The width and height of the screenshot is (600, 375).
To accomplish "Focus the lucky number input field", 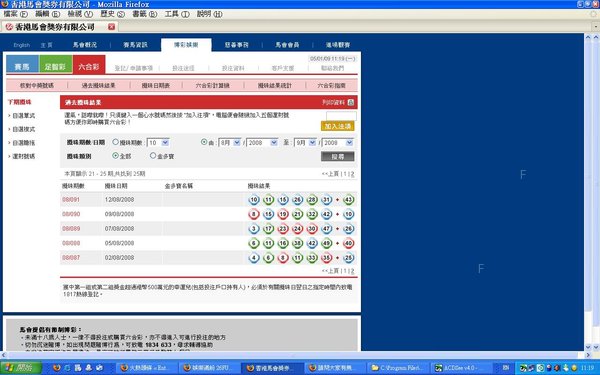I will [341, 116].
